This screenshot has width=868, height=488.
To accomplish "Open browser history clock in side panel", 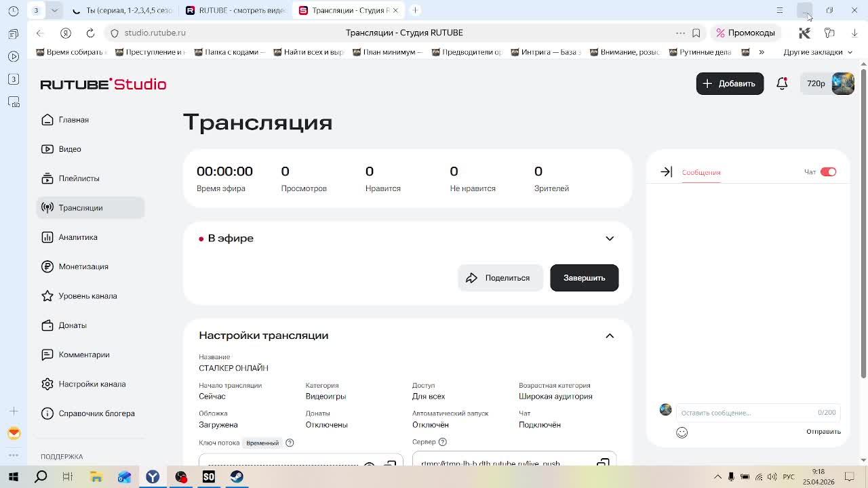I will [14, 10].
